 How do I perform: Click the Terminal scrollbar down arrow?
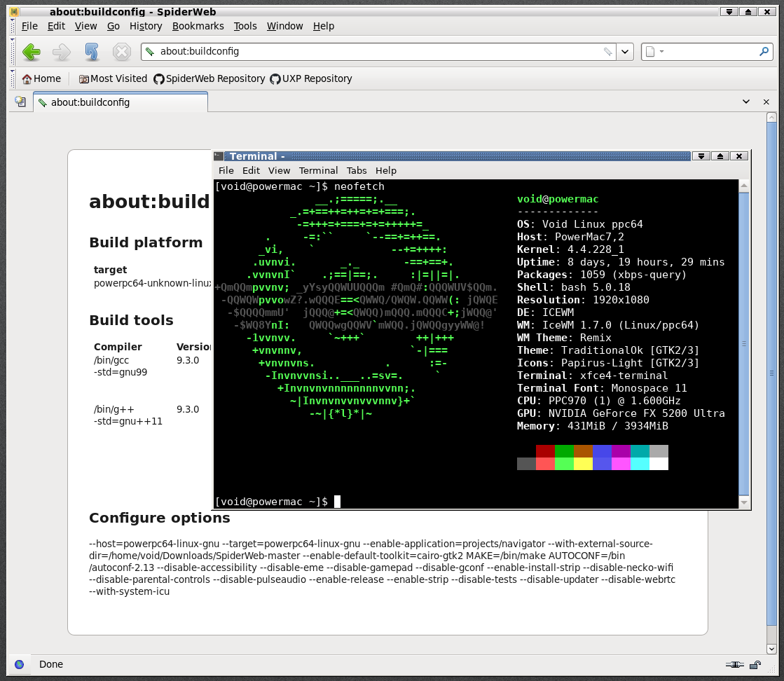click(744, 502)
